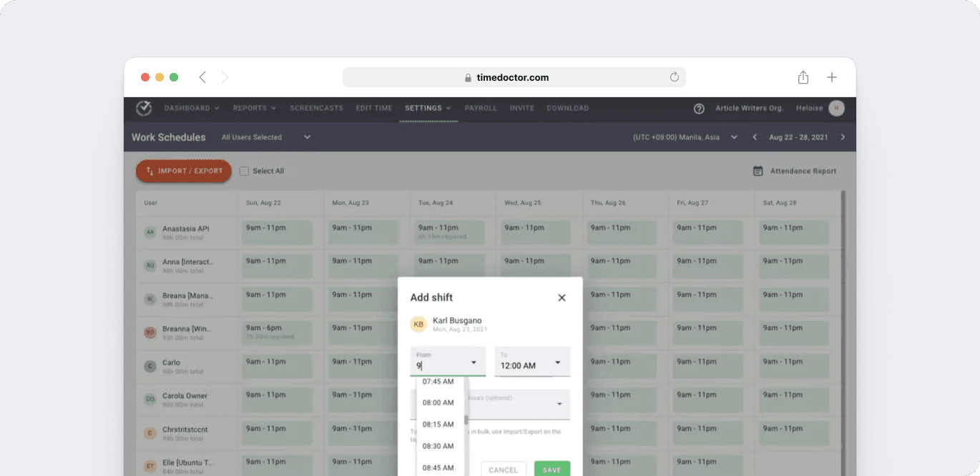
Task: Open a new browser tab
Action: (x=831, y=76)
